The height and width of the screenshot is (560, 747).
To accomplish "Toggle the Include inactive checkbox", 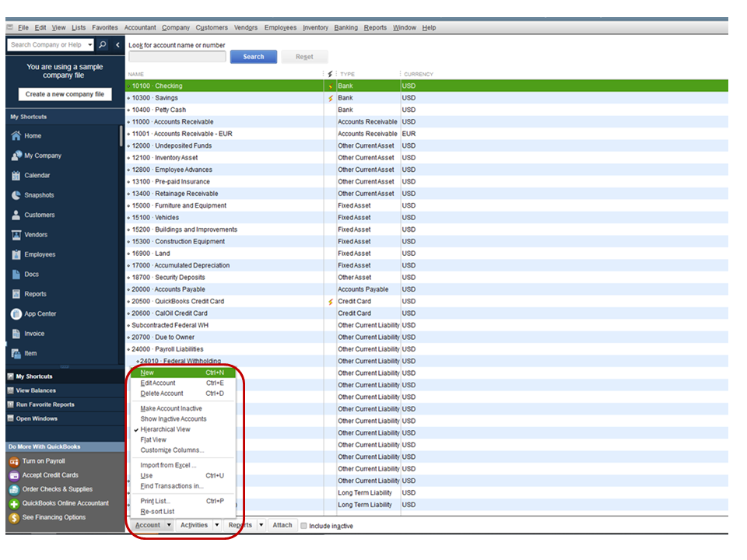I will pos(303,526).
